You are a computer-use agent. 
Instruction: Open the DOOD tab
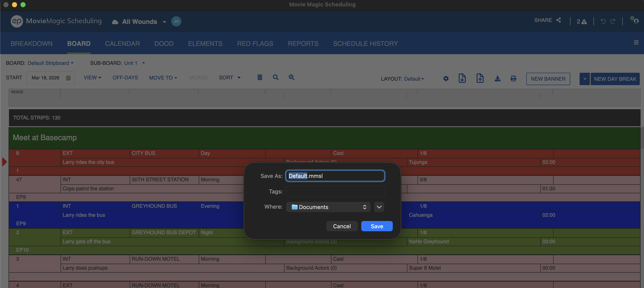[x=164, y=44]
